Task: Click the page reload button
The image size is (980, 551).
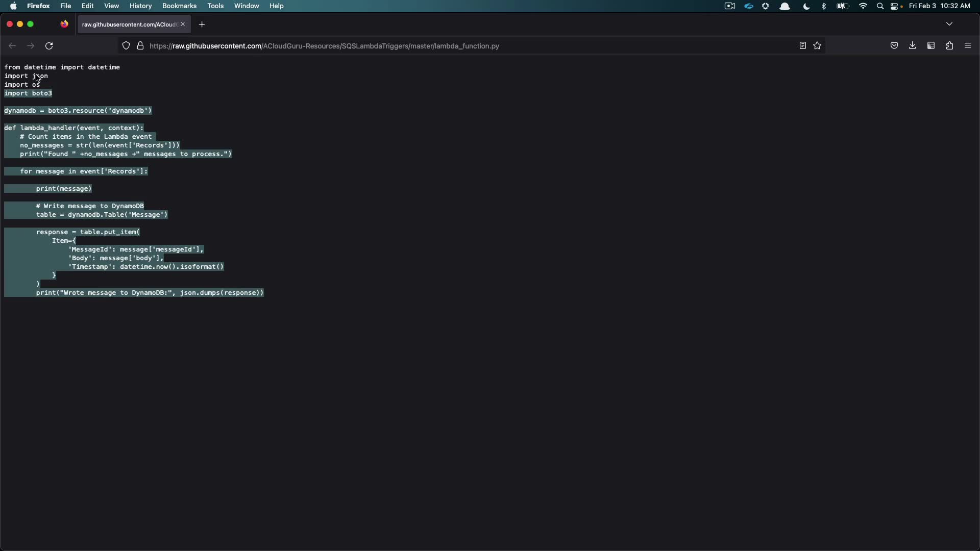Action: click(x=49, y=46)
